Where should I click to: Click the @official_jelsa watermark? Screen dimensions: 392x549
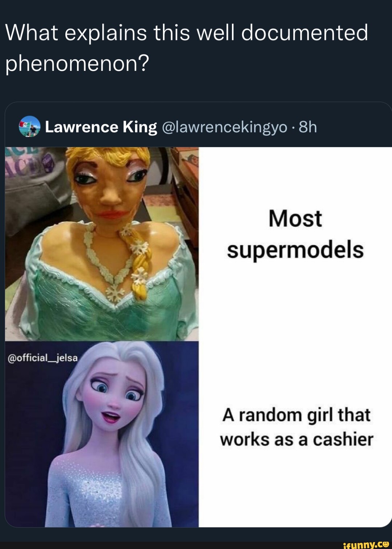[x=43, y=358]
